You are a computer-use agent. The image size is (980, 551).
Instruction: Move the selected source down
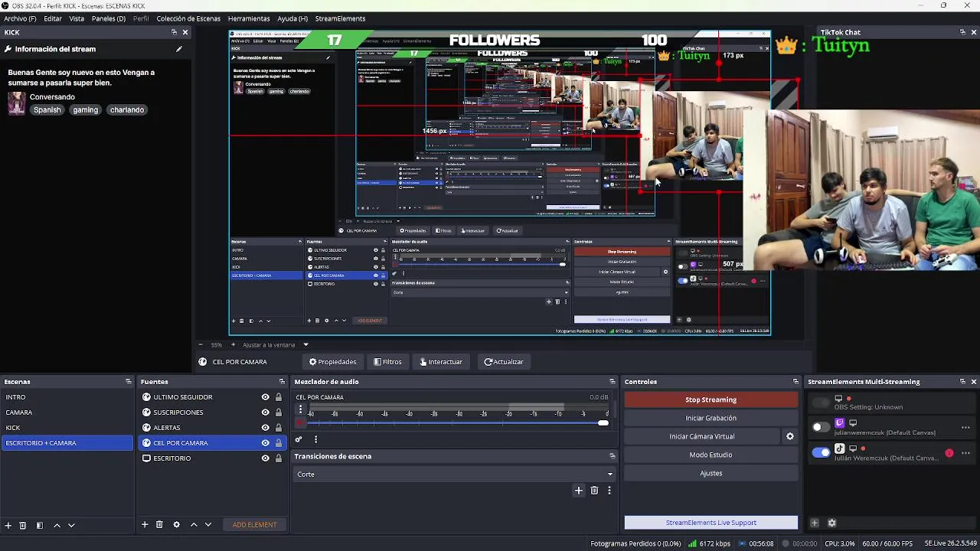(x=207, y=524)
